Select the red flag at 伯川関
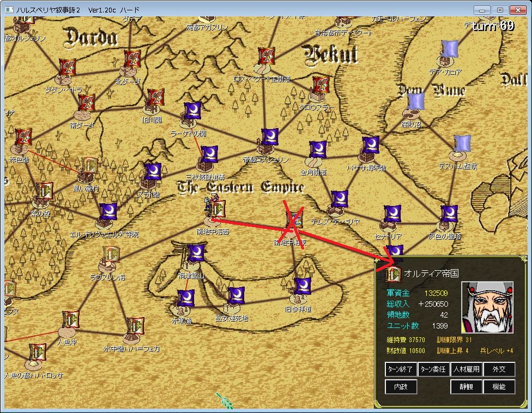Screen dimensions: 532x413 [x=156, y=98]
